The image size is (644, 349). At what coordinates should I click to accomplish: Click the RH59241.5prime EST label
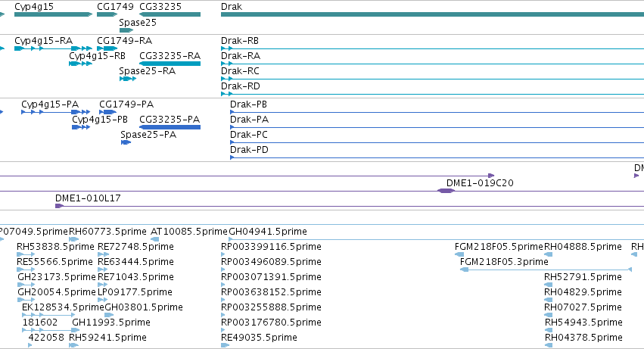107,338
